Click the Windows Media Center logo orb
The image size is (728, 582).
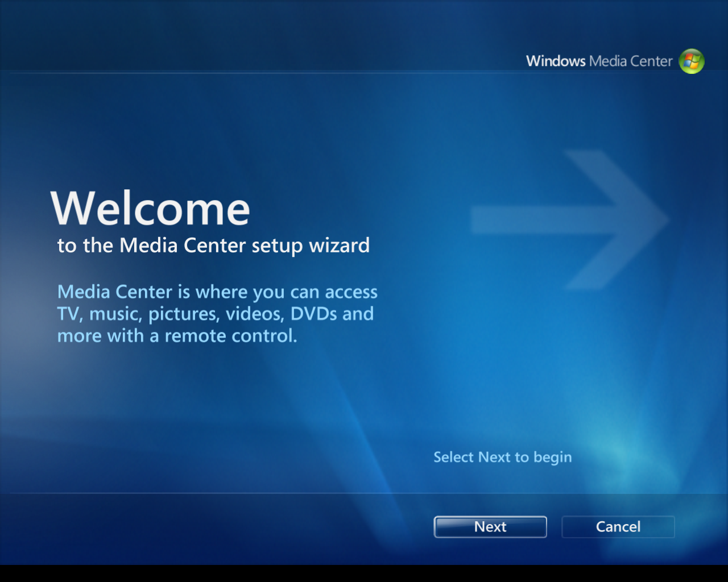click(692, 61)
